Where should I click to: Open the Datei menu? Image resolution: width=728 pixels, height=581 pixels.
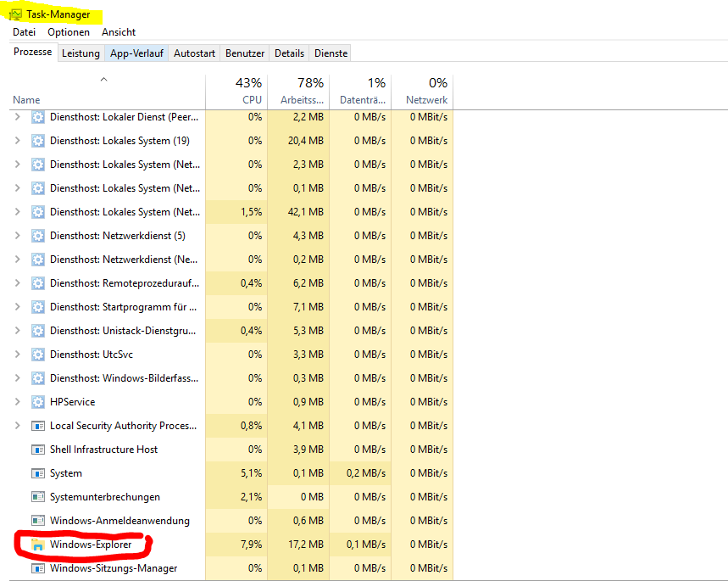coord(24,32)
